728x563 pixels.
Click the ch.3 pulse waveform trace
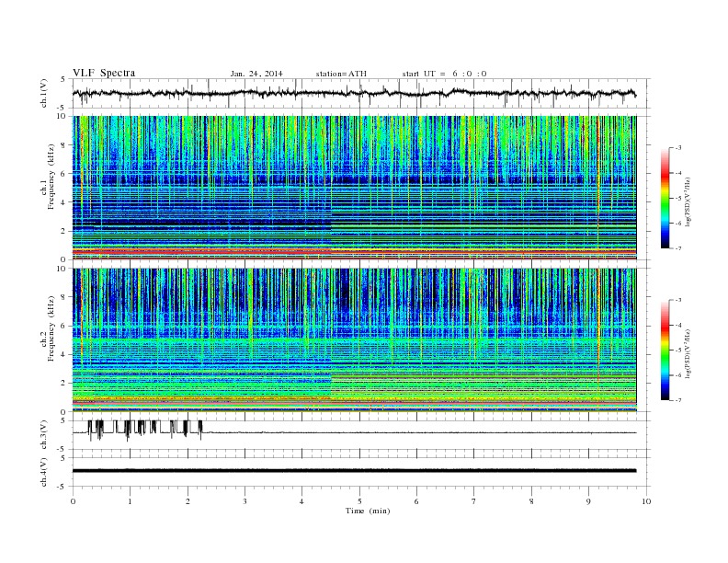tap(354, 432)
